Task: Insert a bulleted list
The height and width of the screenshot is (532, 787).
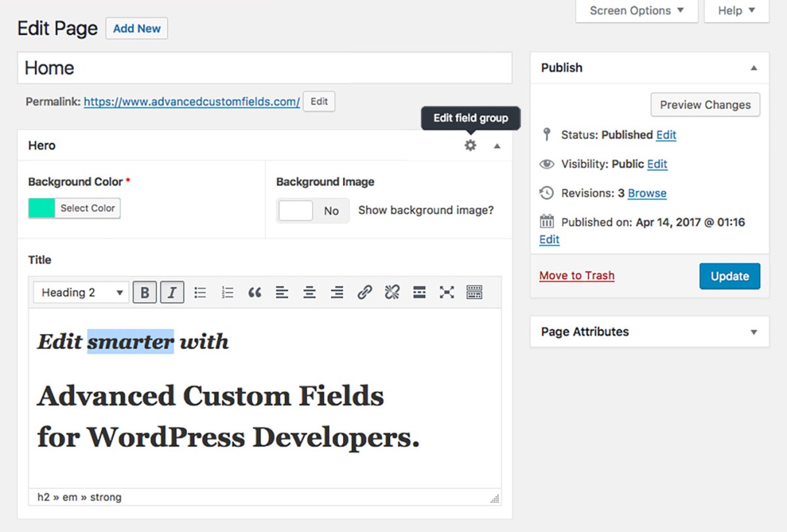Action: tap(200, 293)
